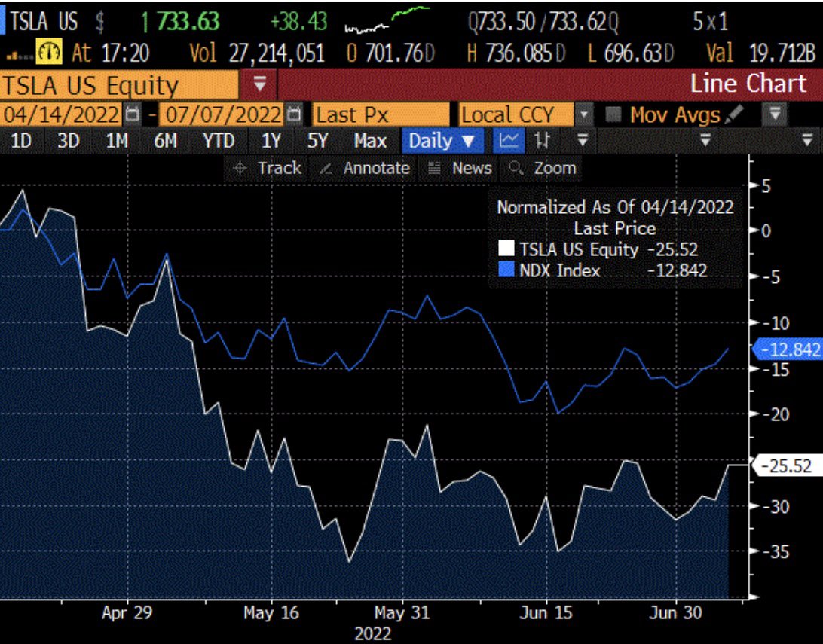This screenshot has width=823, height=644.
Task: Click the Local CCY field
Action: [x=516, y=114]
